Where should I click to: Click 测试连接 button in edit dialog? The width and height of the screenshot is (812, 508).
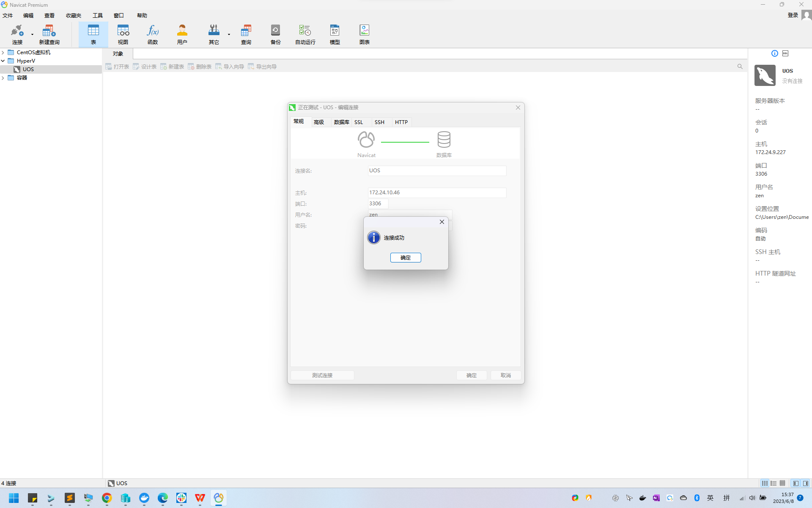[x=322, y=375]
